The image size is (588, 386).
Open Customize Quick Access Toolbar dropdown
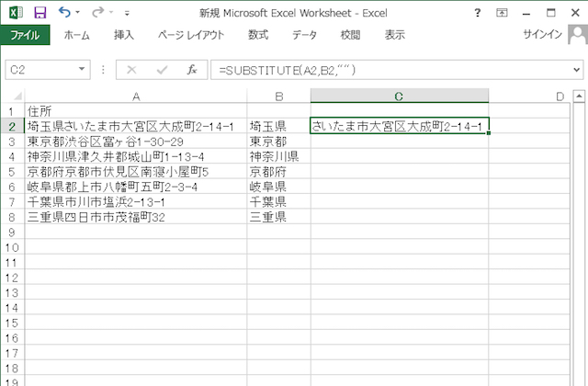tap(126, 14)
